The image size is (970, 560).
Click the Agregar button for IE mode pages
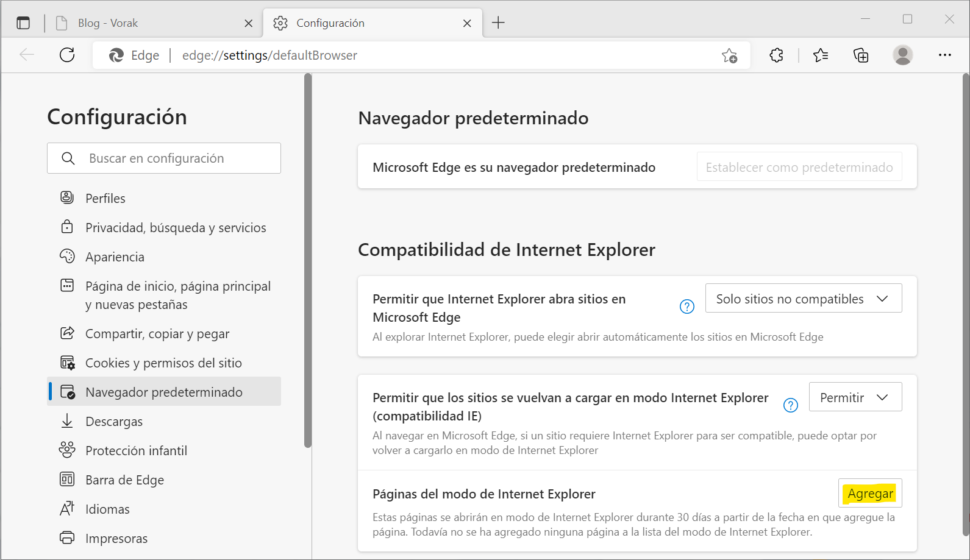870,494
